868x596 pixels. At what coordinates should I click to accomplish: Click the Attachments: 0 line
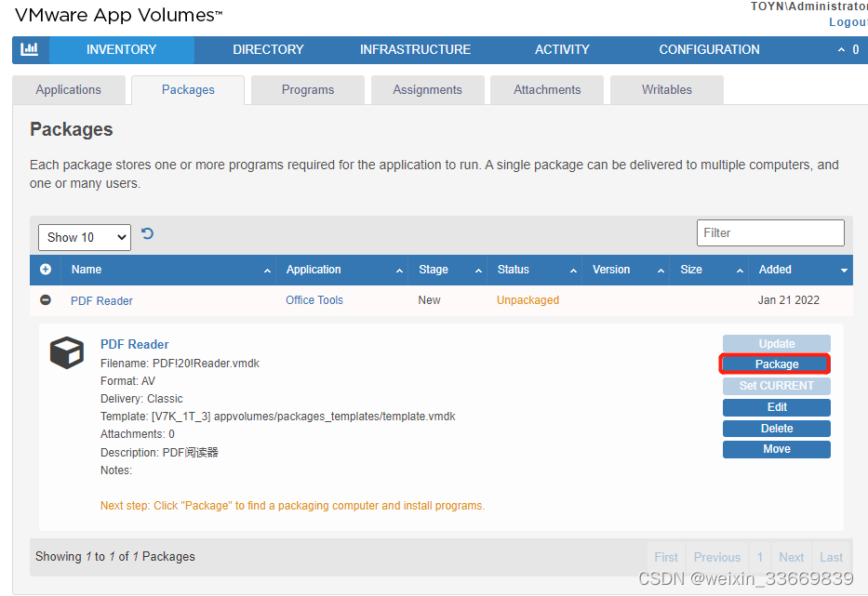pyautogui.click(x=138, y=434)
